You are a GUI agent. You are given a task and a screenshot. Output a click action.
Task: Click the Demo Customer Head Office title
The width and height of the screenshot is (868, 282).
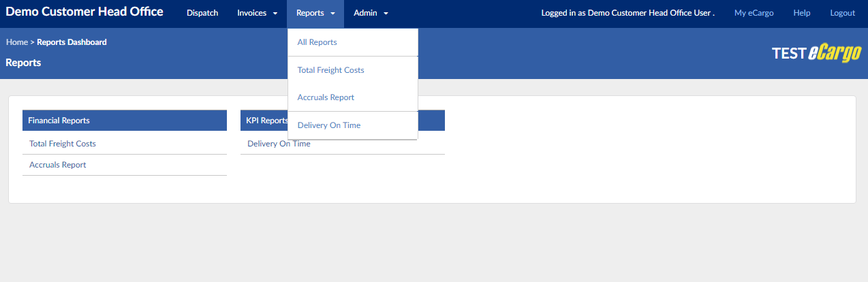point(84,12)
